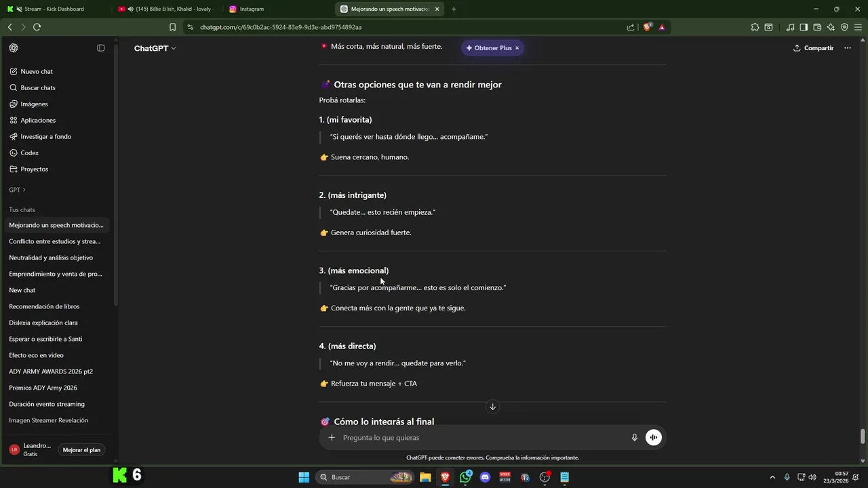Open the Brave Wallet icon

(817, 27)
